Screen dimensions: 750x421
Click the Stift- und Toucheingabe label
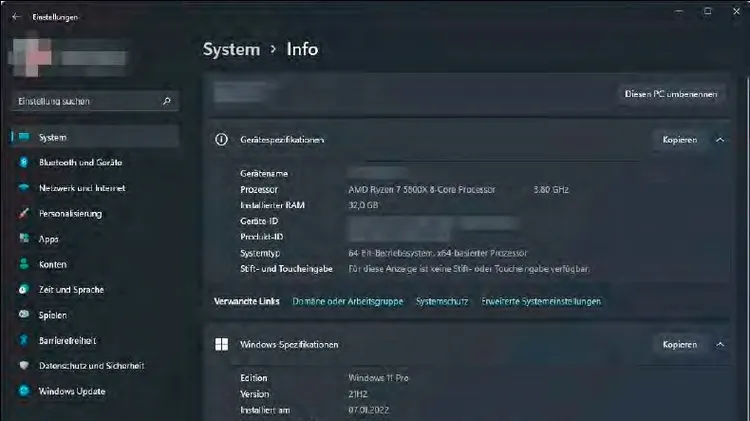[286, 269]
